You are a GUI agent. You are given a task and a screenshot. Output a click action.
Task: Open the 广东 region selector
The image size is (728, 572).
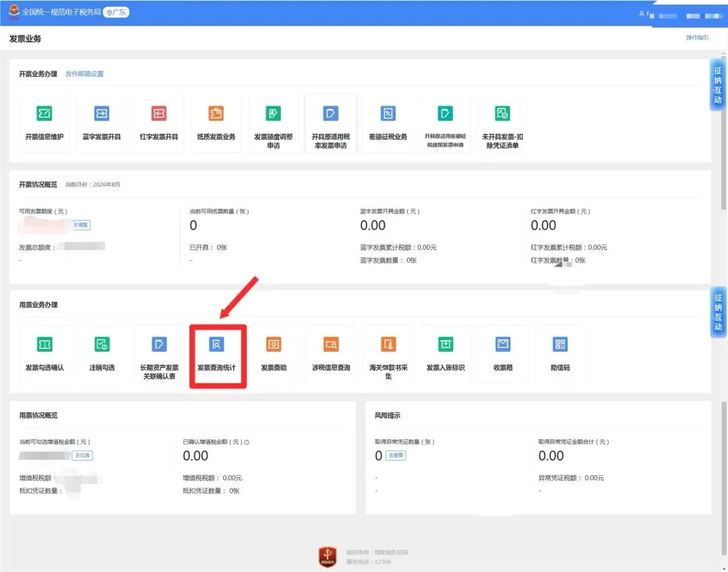click(116, 13)
